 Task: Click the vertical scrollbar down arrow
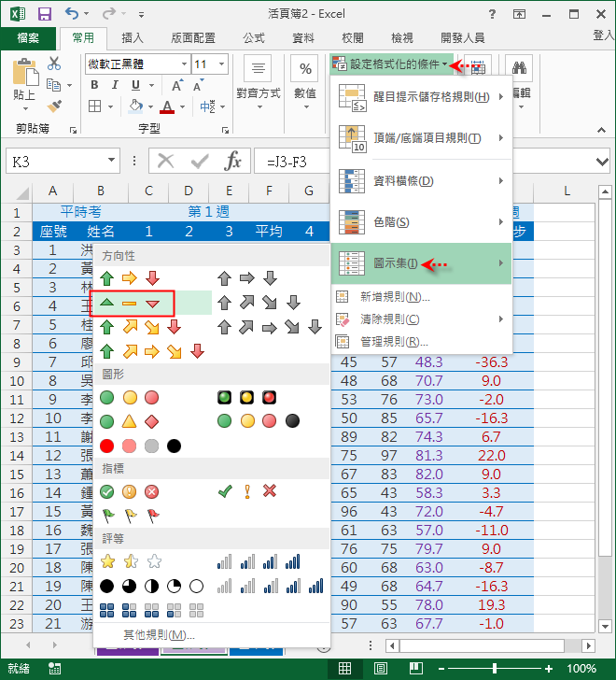click(x=605, y=626)
